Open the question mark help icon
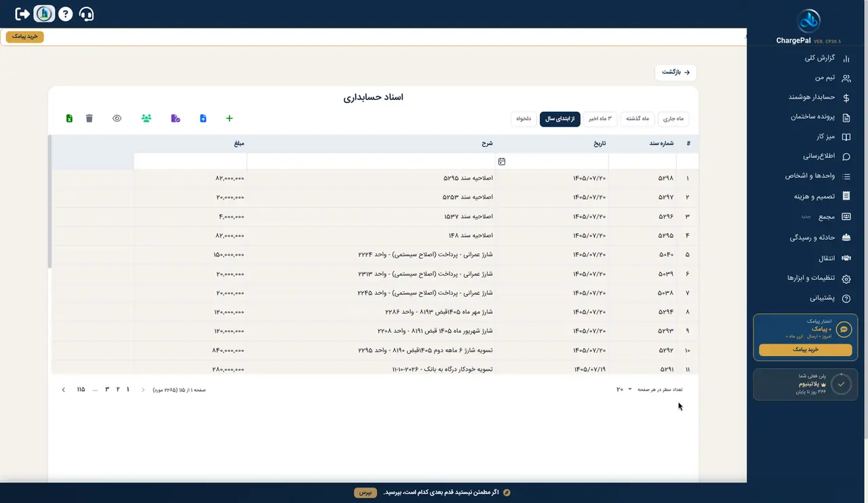Screen dimensions: 868x503 [65, 14]
